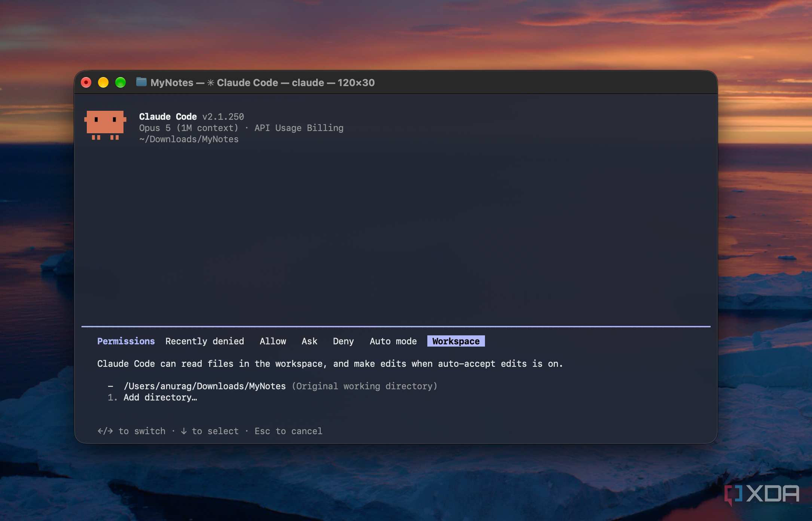Click the workspace description sentence
Viewport: 812px width, 521px height.
click(x=330, y=364)
